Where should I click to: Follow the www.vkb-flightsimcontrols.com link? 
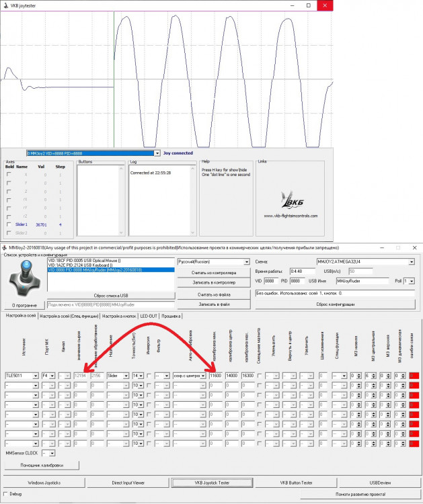[x=291, y=216]
